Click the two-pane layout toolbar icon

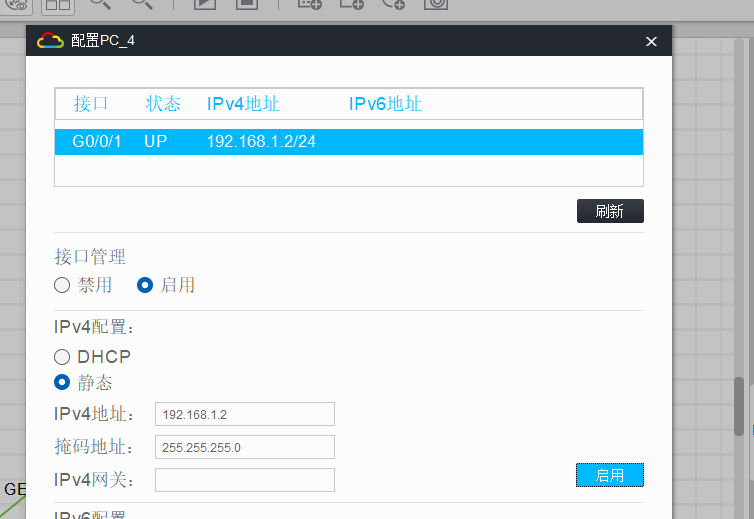click(58, 5)
